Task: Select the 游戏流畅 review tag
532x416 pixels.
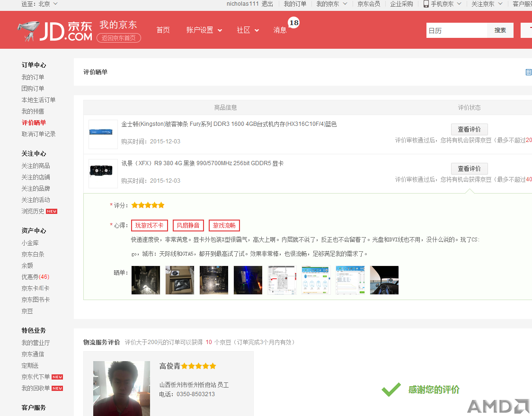Action: [224, 226]
